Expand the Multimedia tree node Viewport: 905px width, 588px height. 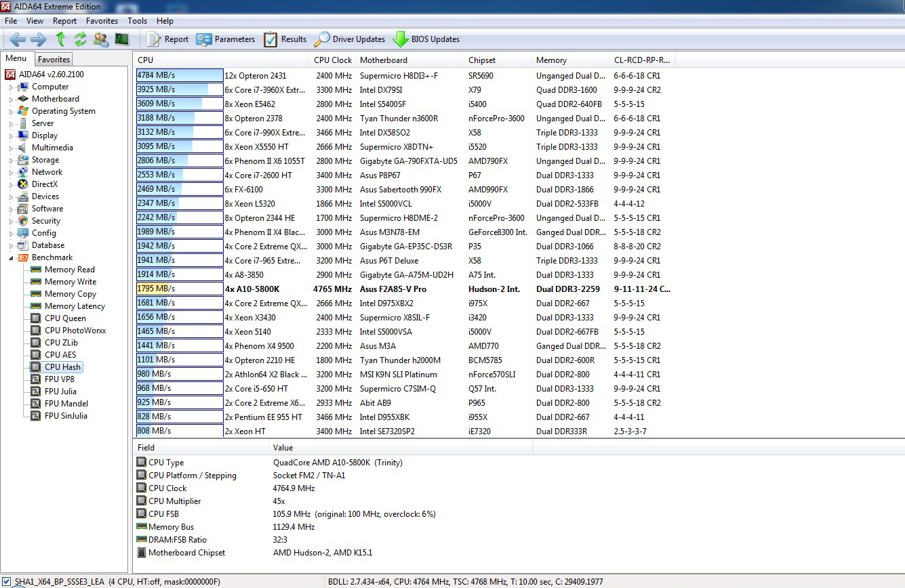pos(10,148)
